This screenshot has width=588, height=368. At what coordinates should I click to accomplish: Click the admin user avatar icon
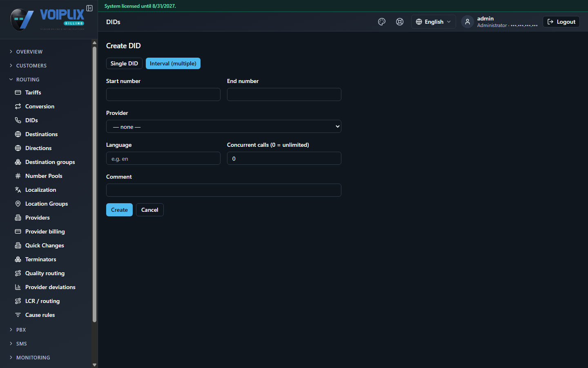coord(468,22)
